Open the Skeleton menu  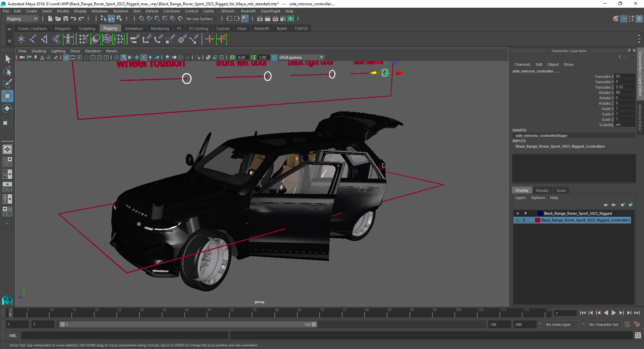[120, 11]
